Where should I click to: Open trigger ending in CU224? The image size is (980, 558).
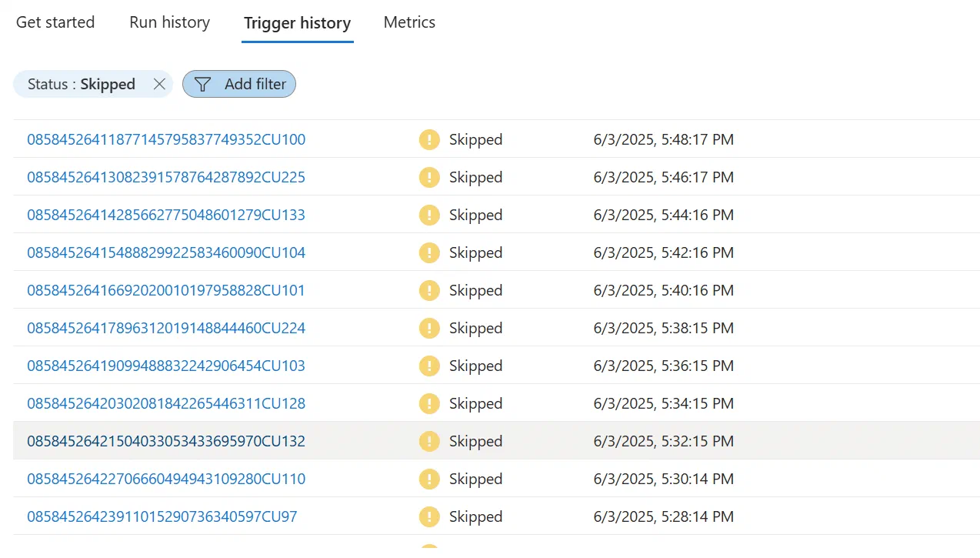pyautogui.click(x=166, y=328)
